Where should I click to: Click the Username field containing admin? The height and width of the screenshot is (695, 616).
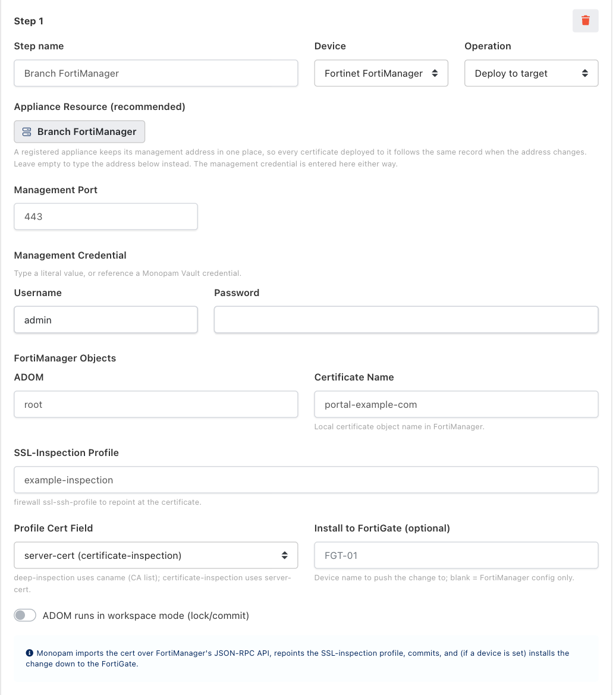pyautogui.click(x=105, y=320)
